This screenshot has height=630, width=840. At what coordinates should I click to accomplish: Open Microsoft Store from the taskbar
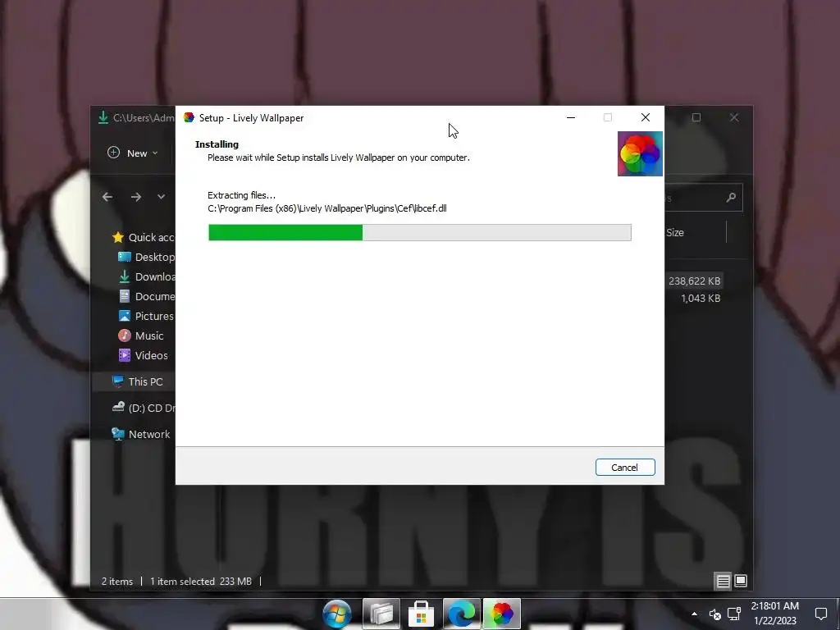click(x=421, y=614)
